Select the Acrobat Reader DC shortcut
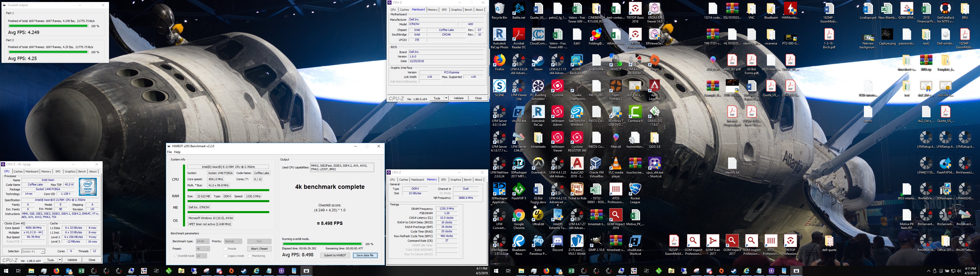980x276 pixels. click(519, 39)
